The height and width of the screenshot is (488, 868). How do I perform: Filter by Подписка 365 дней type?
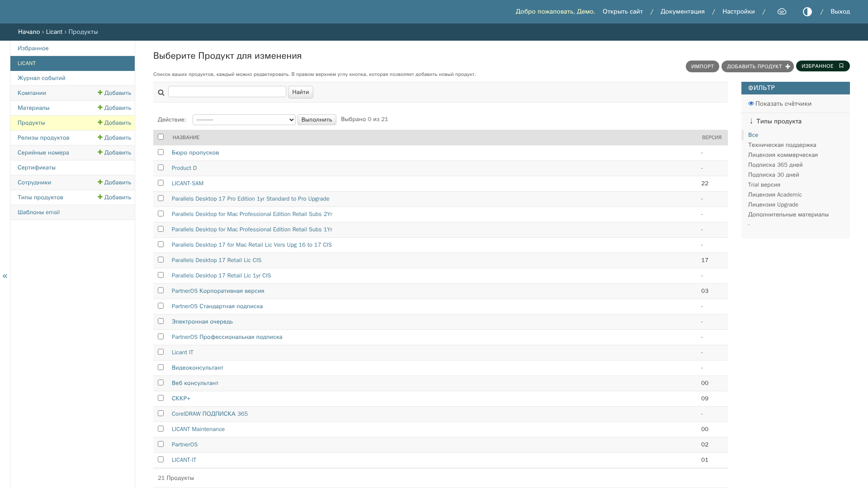coord(775,165)
